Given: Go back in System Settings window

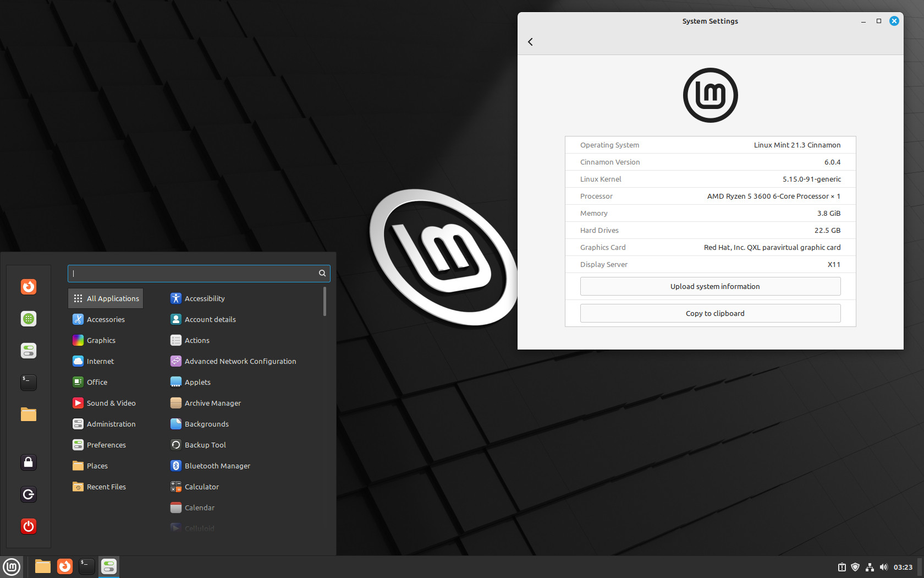Looking at the screenshot, I should 530,42.
